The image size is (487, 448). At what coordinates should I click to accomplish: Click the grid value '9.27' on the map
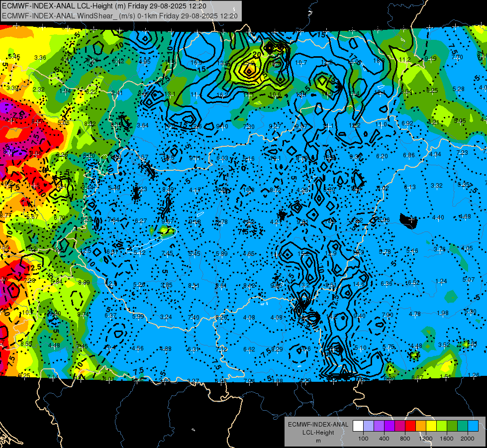pyautogui.click(x=275, y=126)
